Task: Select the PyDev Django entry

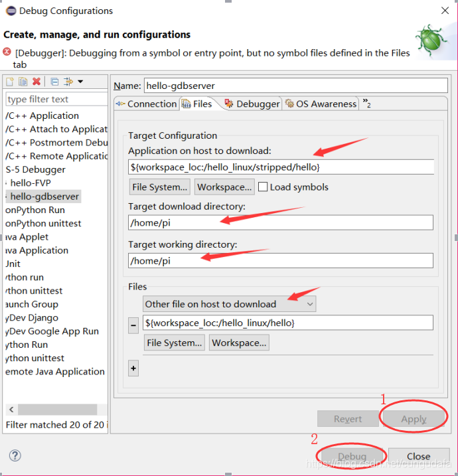Action: pyautogui.click(x=32, y=317)
